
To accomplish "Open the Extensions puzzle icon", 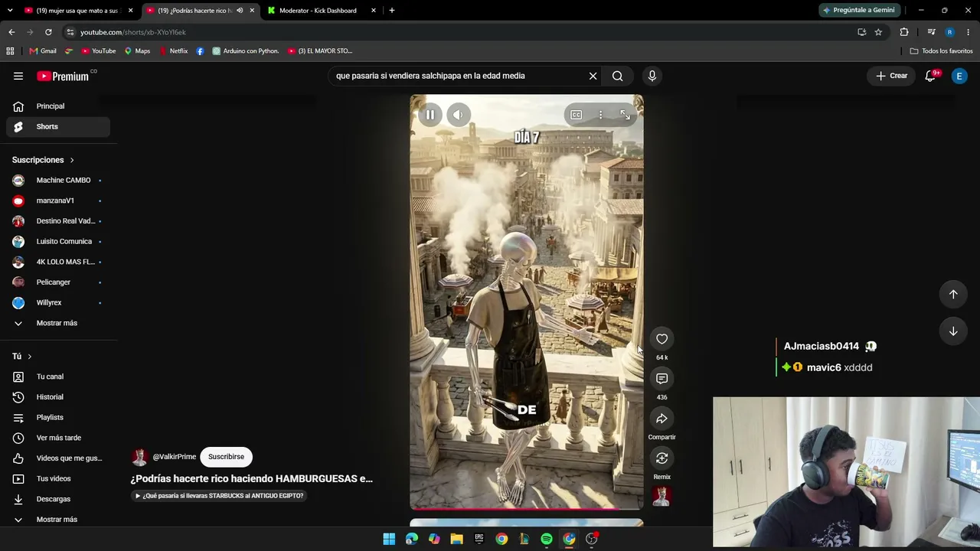I will [904, 32].
